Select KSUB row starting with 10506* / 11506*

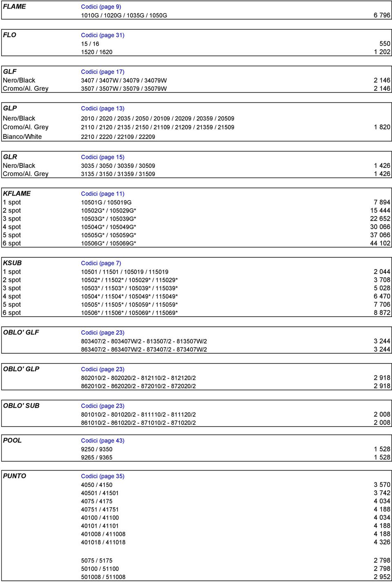tap(129, 313)
